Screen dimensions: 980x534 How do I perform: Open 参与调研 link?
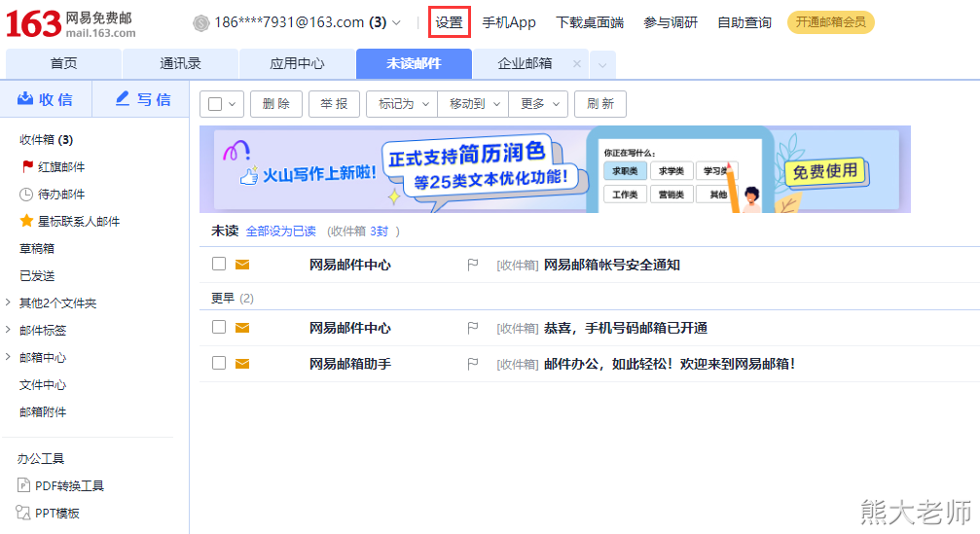click(x=671, y=22)
